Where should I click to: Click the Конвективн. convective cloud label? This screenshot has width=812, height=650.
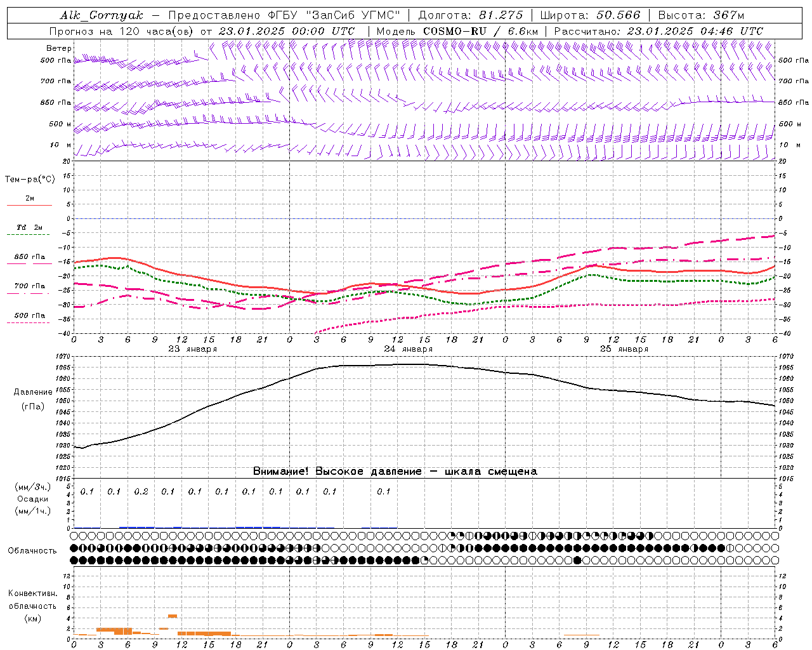32,594
